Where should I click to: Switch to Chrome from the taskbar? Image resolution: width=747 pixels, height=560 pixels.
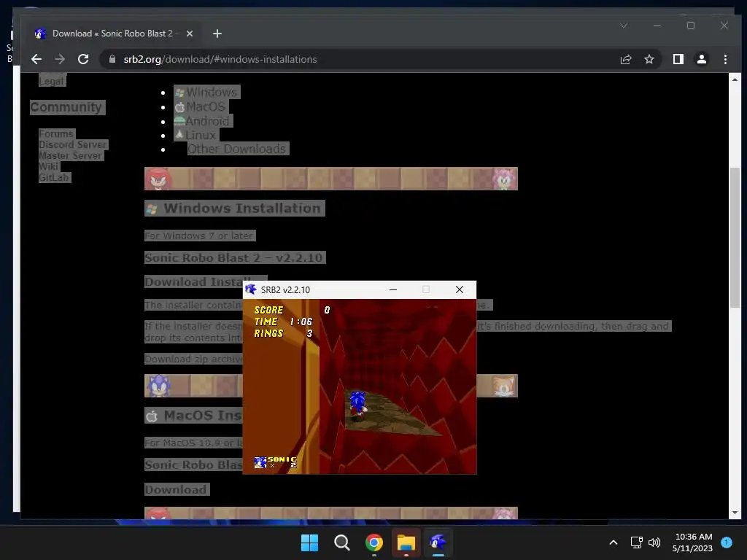(x=374, y=542)
